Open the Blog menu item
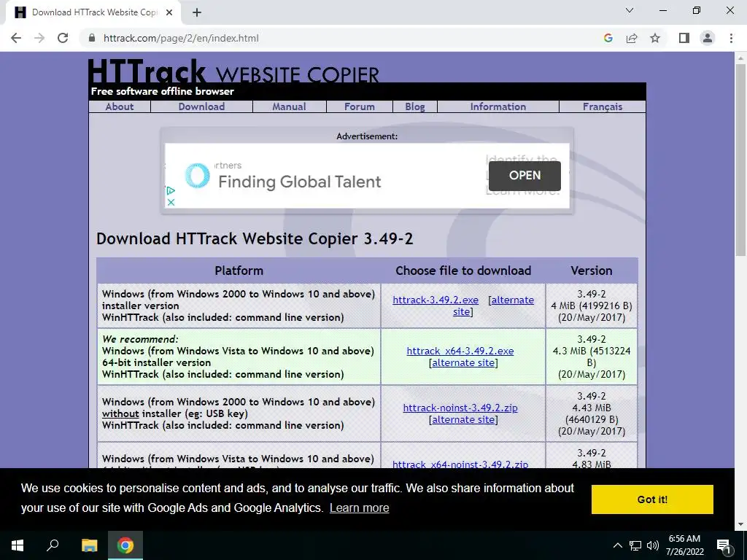Viewport: 747px width, 560px height. click(x=415, y=106)
